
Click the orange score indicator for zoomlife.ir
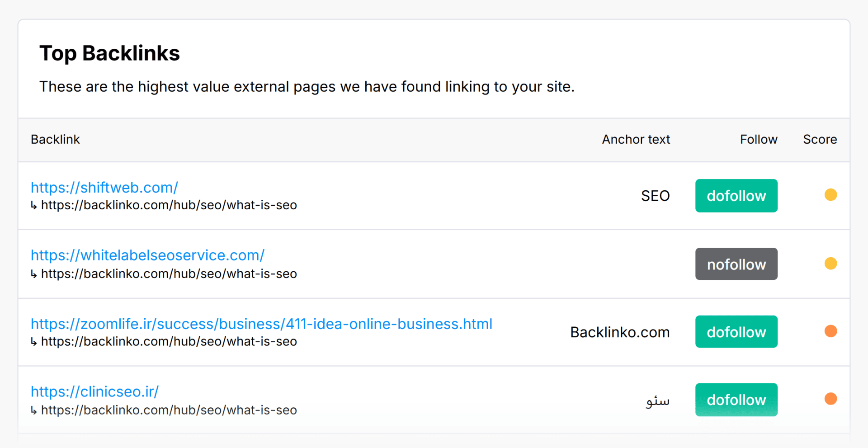pos(831,331)
